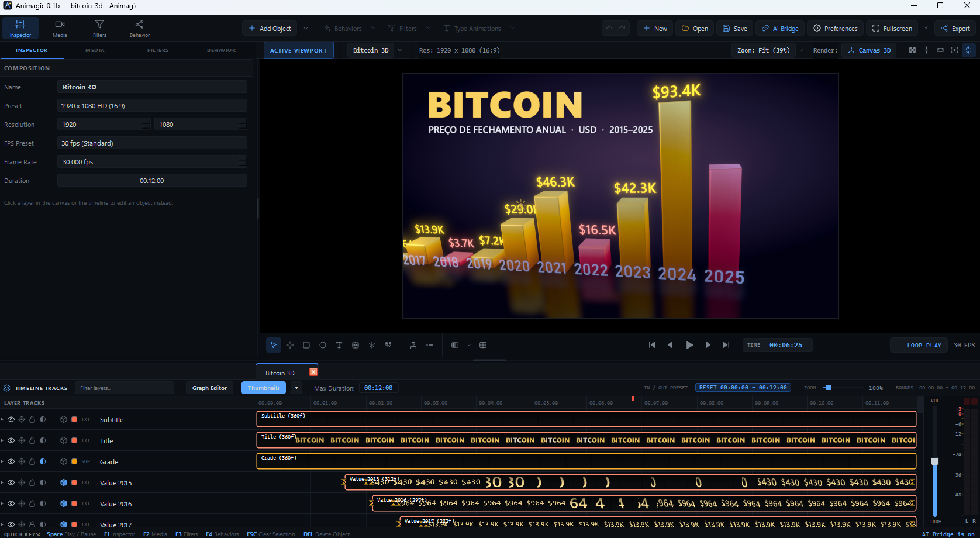Step forward one frame
The height and width of the screenshot is (538, 980).
pyautogui.click(x=708, y=345)
